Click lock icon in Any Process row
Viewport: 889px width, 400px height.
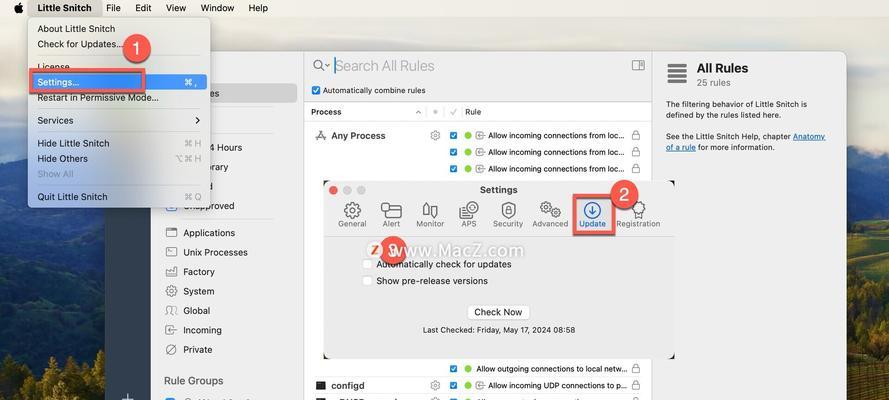click(636, 135)
